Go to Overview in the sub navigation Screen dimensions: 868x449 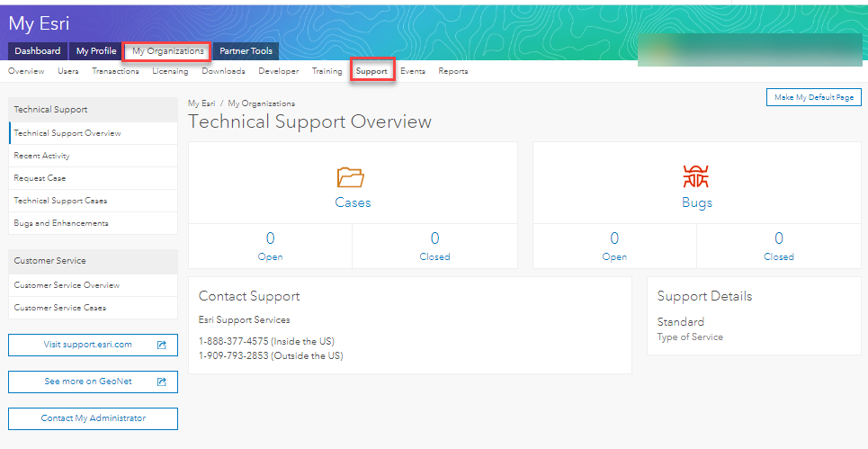tap(26, 71)
